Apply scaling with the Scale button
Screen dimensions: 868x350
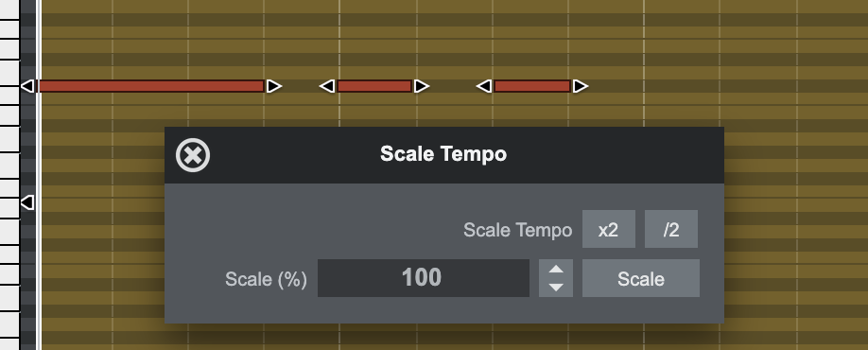pos(640,278)
